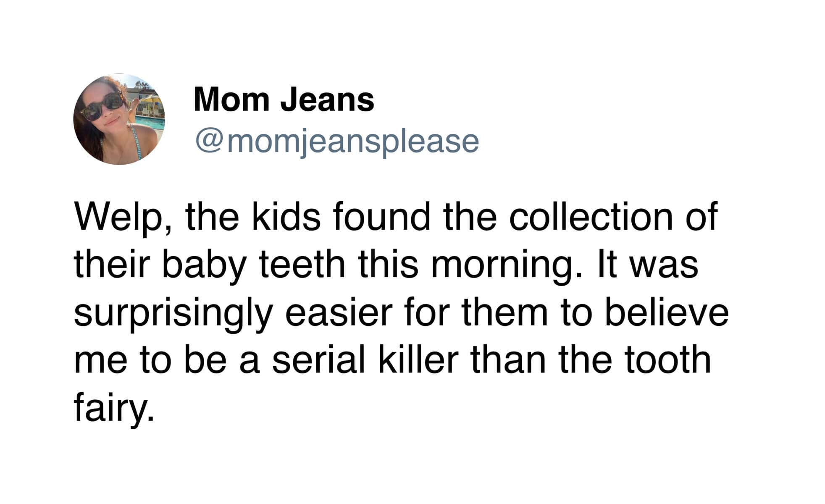The height and width of the screenshot is (504, 825).
Task: Click the @momjeansplease handle
Action: pos(336,141)
